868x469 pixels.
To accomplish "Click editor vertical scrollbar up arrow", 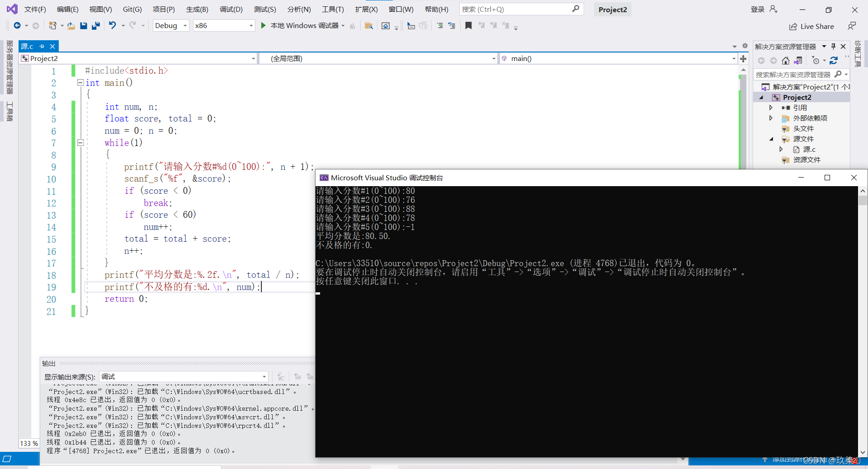I will tap(743, 70).
